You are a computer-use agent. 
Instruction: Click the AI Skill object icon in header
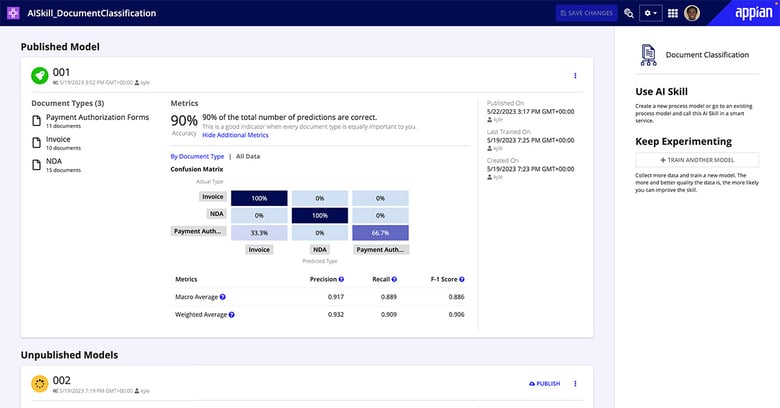pos(13,13)
